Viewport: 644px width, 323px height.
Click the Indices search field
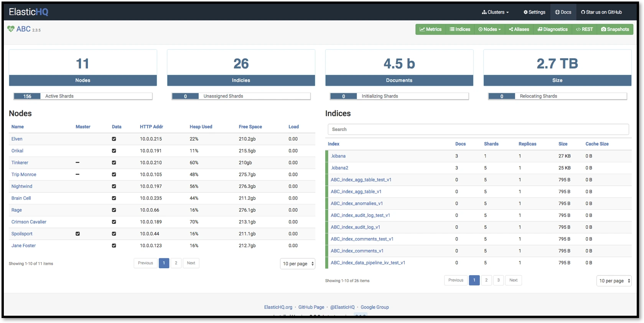[478, 130]
